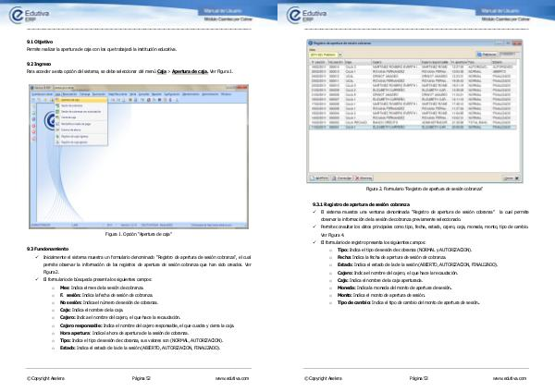Click the Edutiva ERP logo on left page header
The width and height of the screenshot is (555, 392).
29,15
